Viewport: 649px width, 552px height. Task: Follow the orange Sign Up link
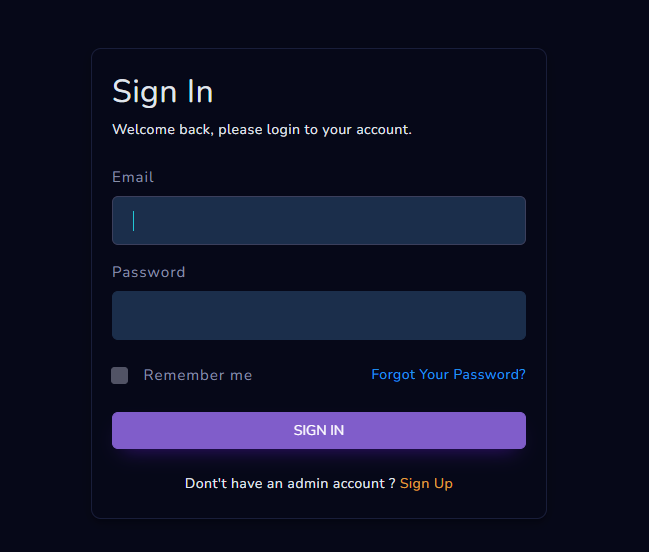click(x=426, y=483)
